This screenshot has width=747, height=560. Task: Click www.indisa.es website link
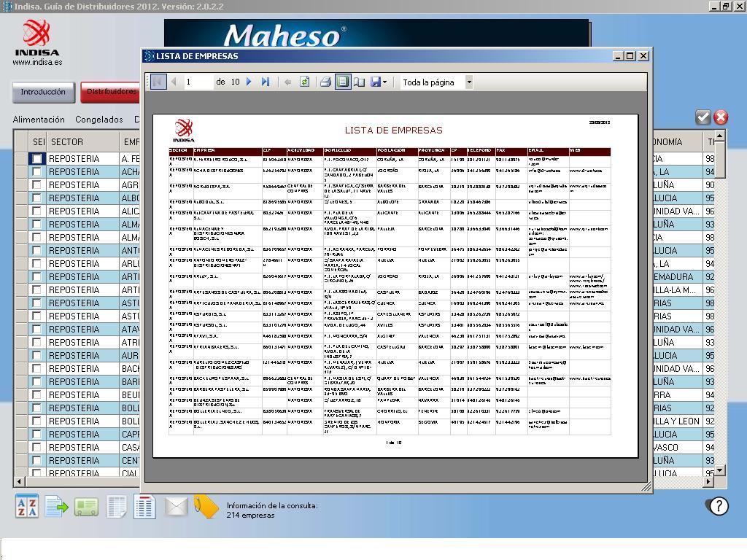37,62
